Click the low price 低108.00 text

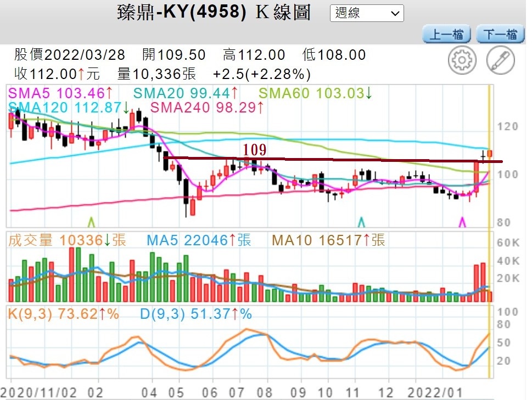pyautogui.click(x=334, y=55)
